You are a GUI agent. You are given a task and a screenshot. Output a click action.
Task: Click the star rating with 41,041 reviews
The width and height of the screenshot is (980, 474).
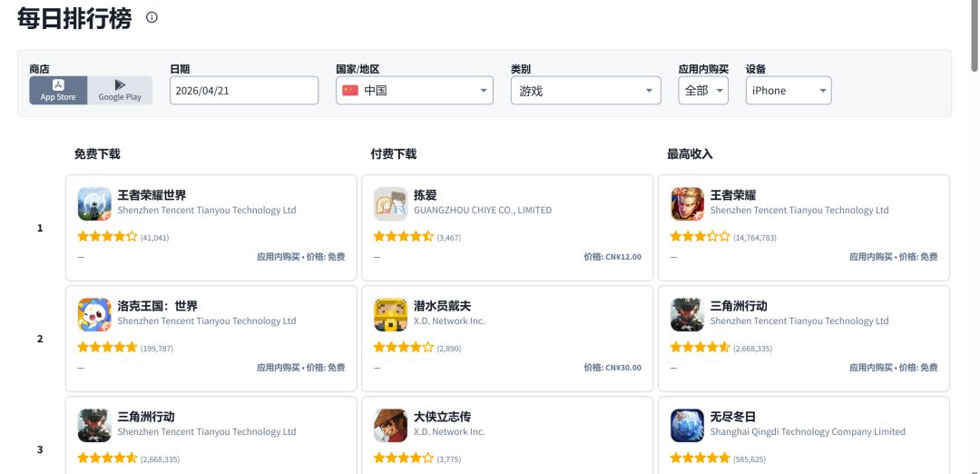(x=107, y=236)
